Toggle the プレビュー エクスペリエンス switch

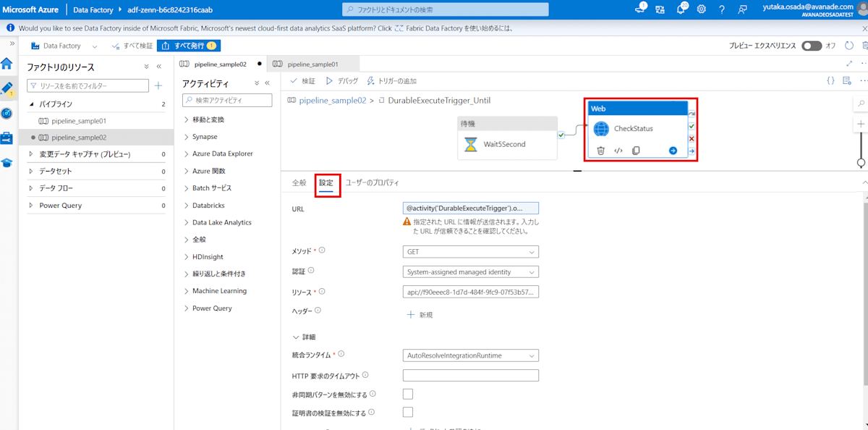812,46
